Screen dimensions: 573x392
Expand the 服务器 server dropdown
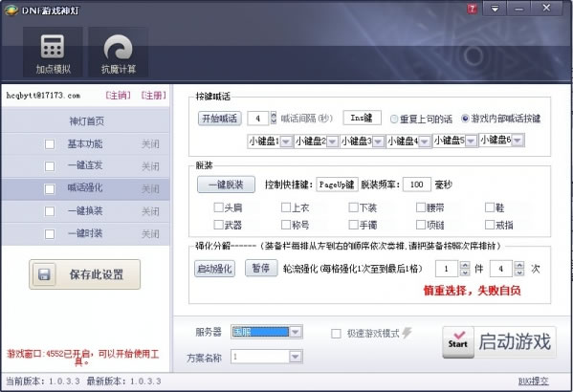click(296, 332)
